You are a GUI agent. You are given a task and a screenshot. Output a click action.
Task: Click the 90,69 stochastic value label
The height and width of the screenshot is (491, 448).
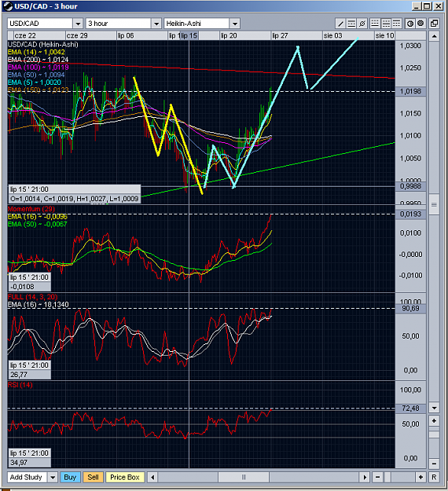coord(410,309)
